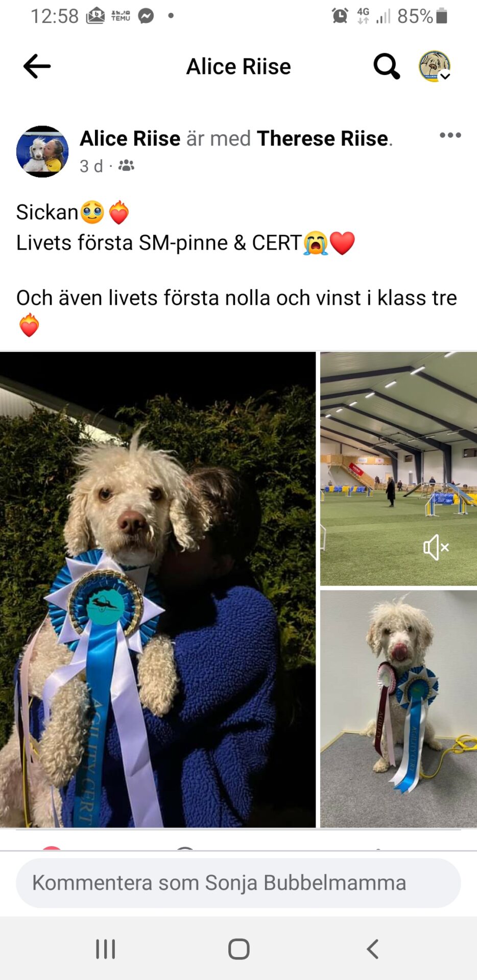
Task: Open photo of sitting dog with ribbons
Action: point(398,709)
